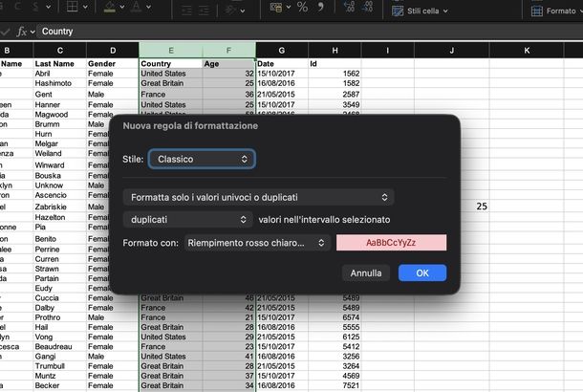Viewport: 583px width, 392px height.
Task: Open 'Riempimento rosso chiaro' format dropdown
Action: pyautogui.click(x=257, y=243)
